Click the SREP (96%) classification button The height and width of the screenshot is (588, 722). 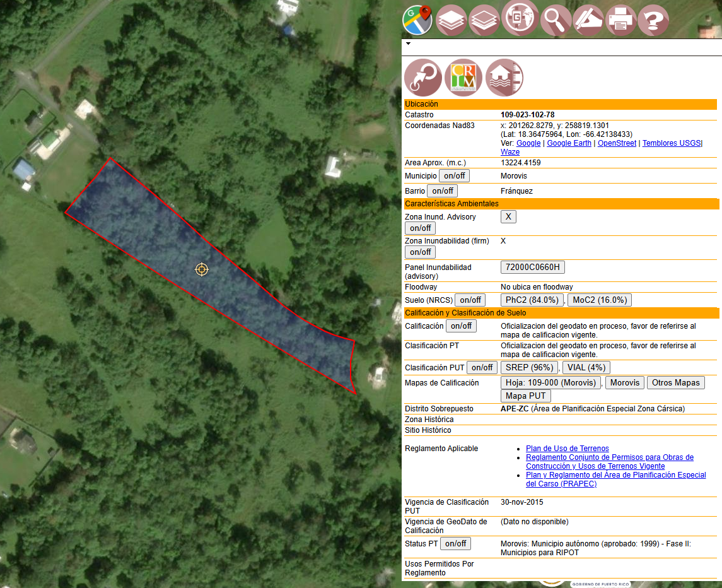529,368
